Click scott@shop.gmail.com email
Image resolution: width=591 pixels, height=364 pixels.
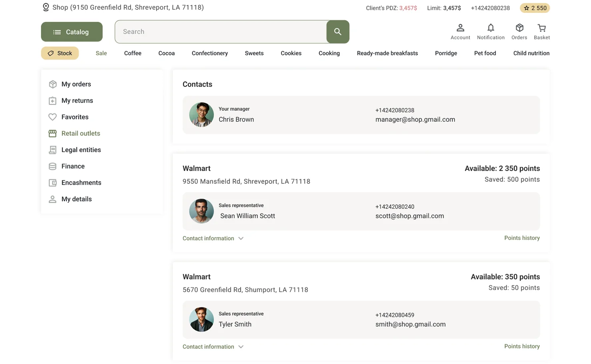(x=410, y=216)
